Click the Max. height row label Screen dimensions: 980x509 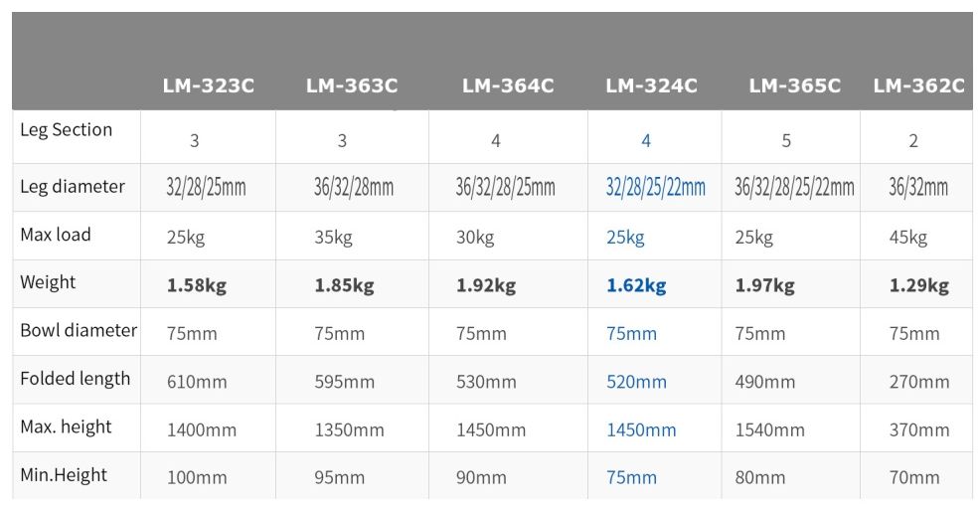[67, 427]
